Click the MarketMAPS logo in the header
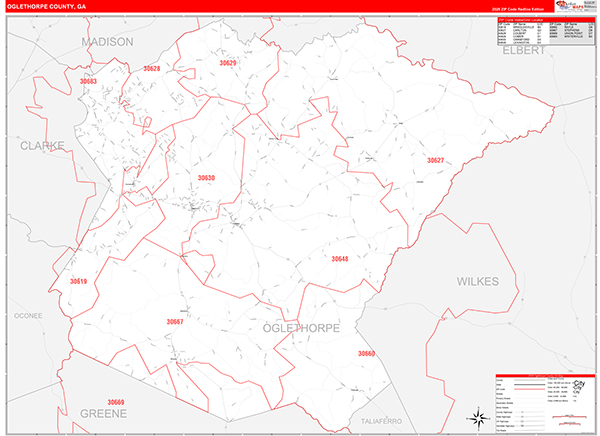This screenshot has width=600, height=436. pos(570,5)
